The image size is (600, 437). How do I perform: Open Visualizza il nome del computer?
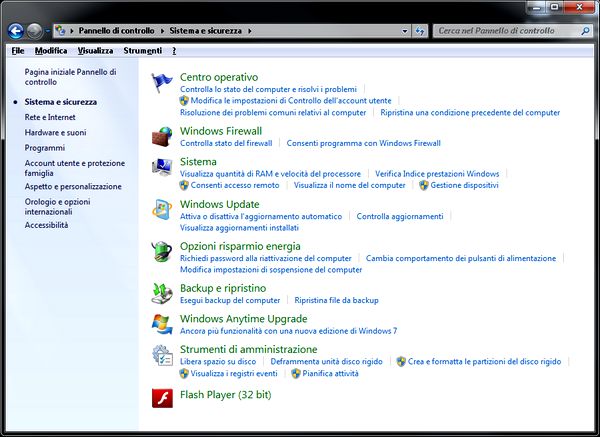349,185
